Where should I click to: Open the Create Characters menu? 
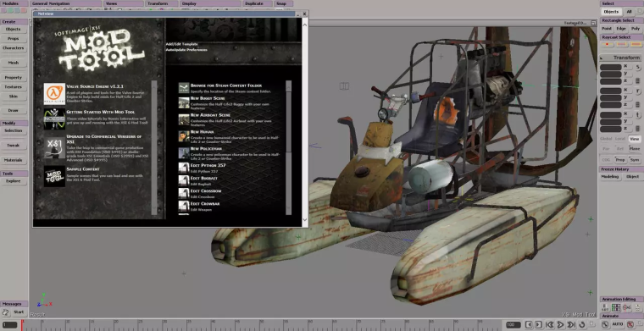coord(14,48)
